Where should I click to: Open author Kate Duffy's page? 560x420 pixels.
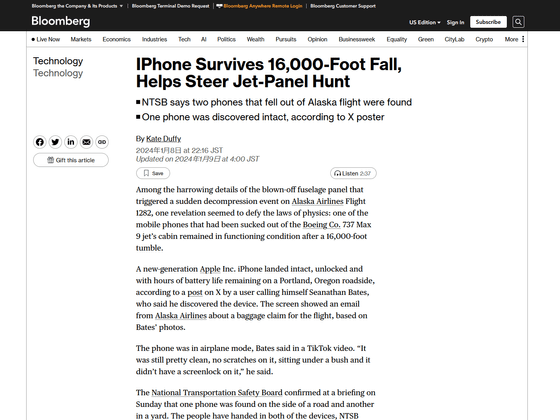[x=164, y=139]
